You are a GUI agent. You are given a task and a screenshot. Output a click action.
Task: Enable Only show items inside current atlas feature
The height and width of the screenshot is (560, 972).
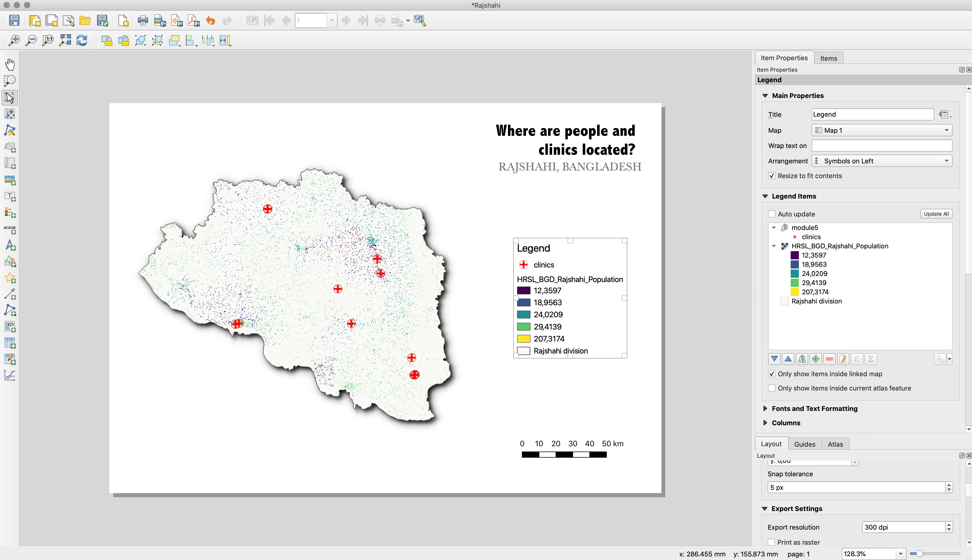tap(772, 388)
